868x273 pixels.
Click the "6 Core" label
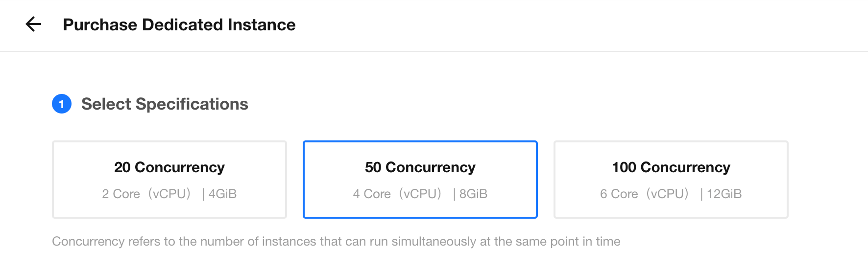coord(619,194)
